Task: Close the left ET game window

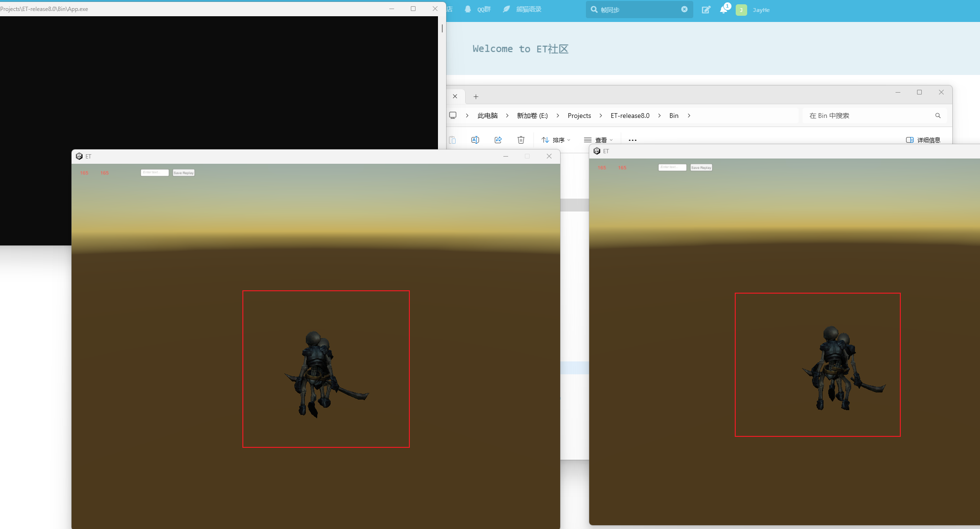Action: click(549, 156)
